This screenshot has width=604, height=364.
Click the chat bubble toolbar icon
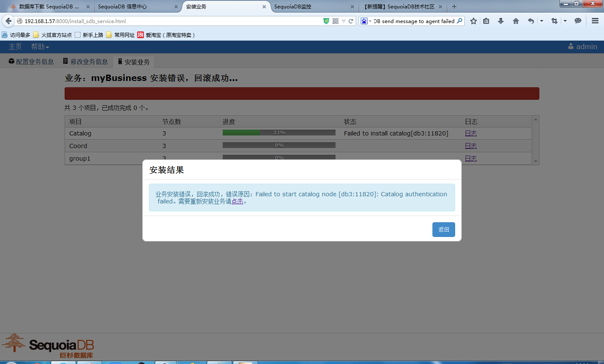coord(578,21)
